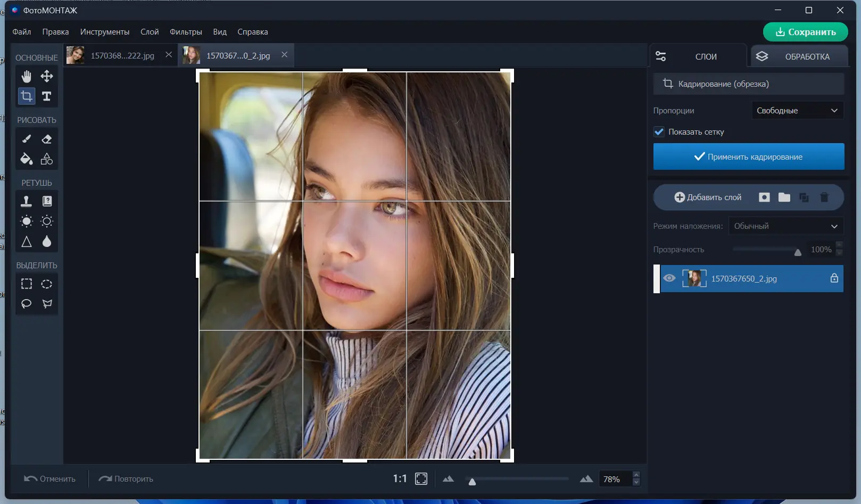Add a layer mask
Screen dimensions: 861x504
(764, 197)
